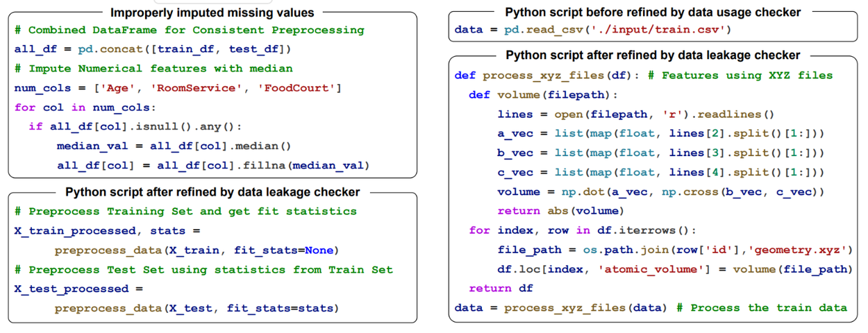
Task: Click the preprocess_data call with fit_stats=None
Action: pyautogui.click(x=196, y=250)
